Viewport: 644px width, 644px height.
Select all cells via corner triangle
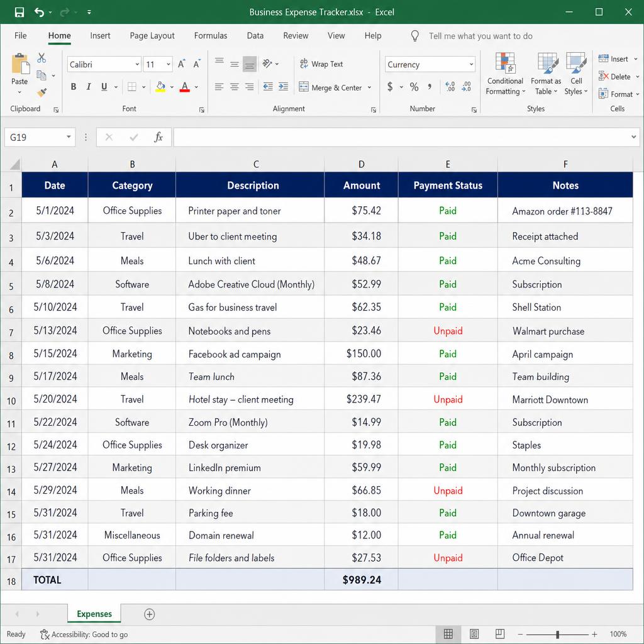click(x=15, y=164)
